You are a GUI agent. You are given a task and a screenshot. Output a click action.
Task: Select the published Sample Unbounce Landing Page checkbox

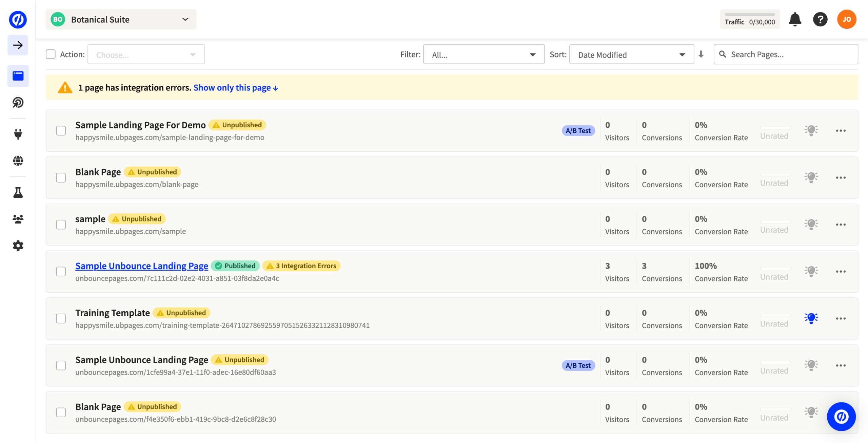61,272
